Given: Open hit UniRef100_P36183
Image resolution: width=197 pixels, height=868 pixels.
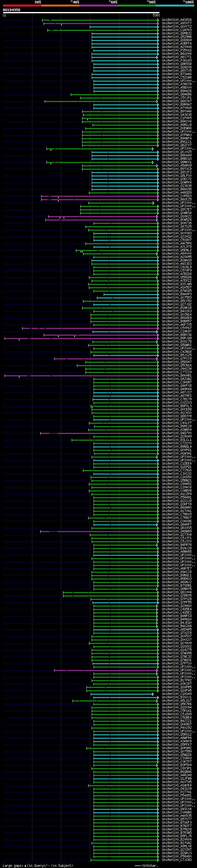Looking at the screenshot, I should [176, 61].
